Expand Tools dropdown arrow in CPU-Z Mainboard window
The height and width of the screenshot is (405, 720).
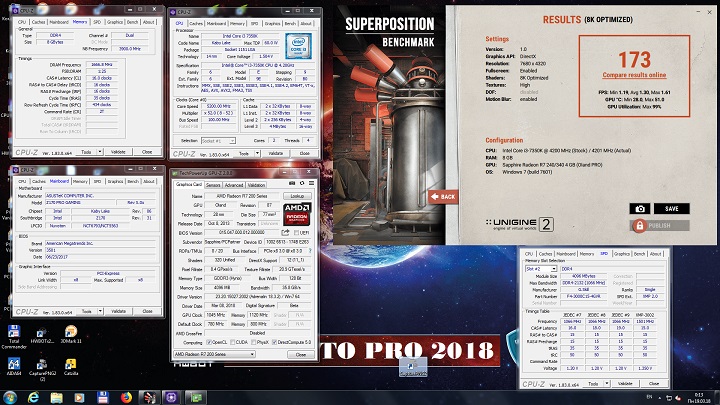100,311
